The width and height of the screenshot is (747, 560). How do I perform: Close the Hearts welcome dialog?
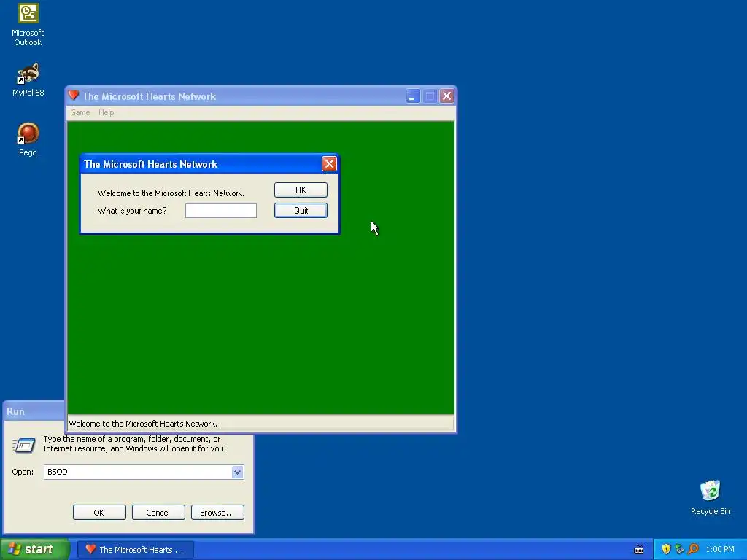[x=329, y=164]
